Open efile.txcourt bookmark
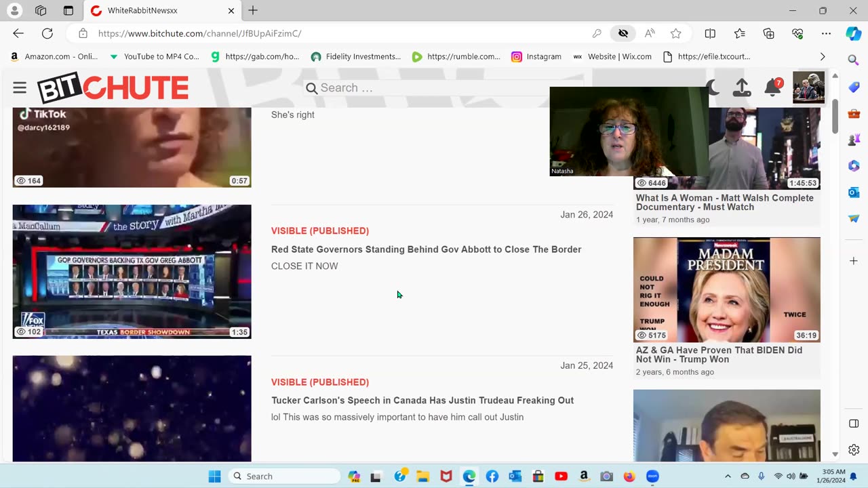This screenshot has height=488, width=868. [x=707, y=57]
